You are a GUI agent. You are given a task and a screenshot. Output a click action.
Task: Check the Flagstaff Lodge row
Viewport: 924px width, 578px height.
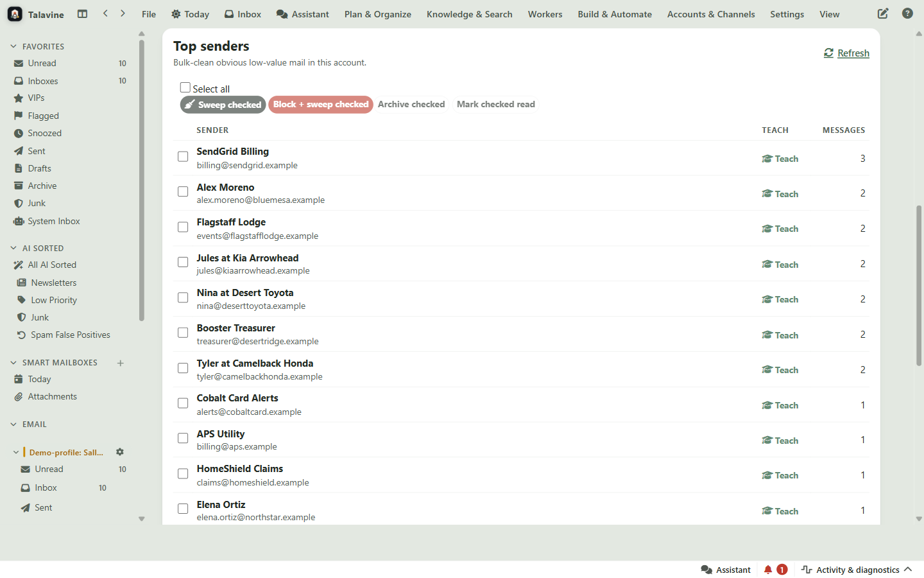pos(183,227)
